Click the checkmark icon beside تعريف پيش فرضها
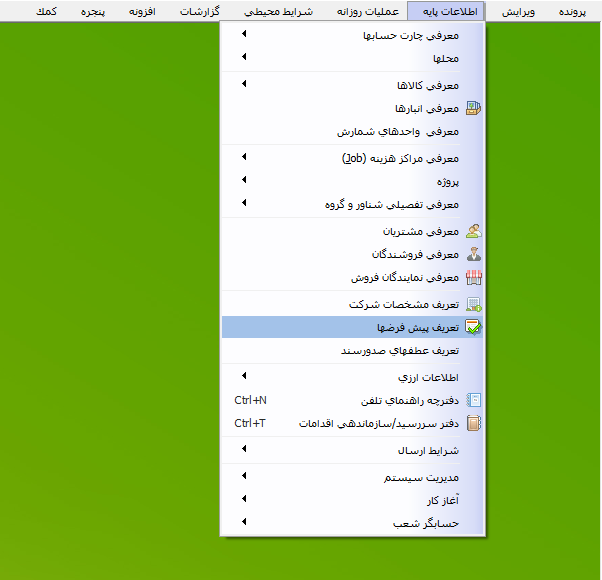This screenshot has height=580, width=602. (473, 327)
